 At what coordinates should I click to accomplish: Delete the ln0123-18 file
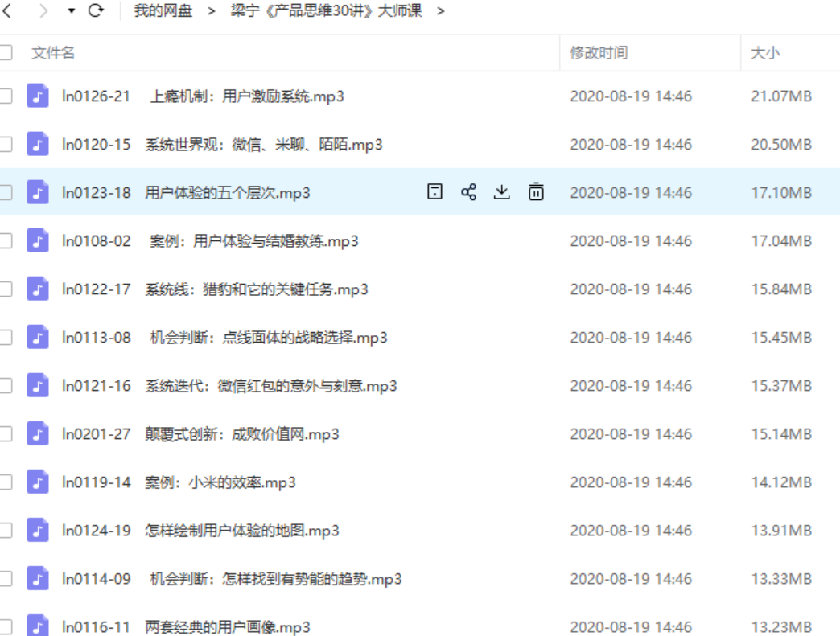[x=536, y=191]
